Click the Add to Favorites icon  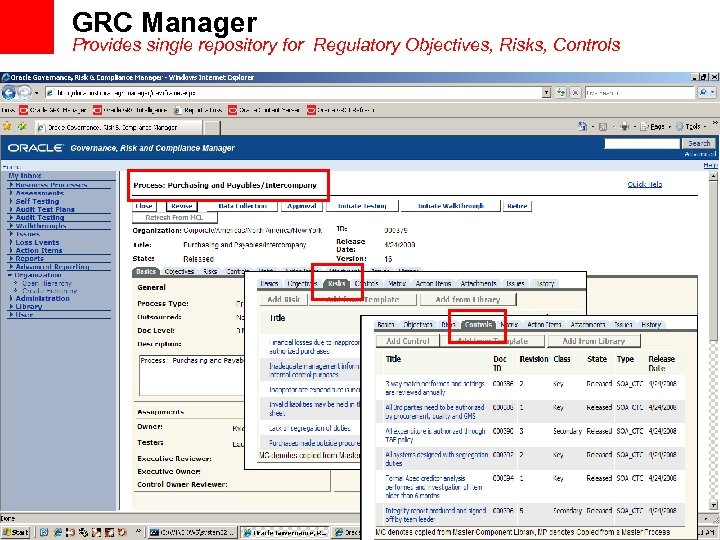tap(22, 126)
